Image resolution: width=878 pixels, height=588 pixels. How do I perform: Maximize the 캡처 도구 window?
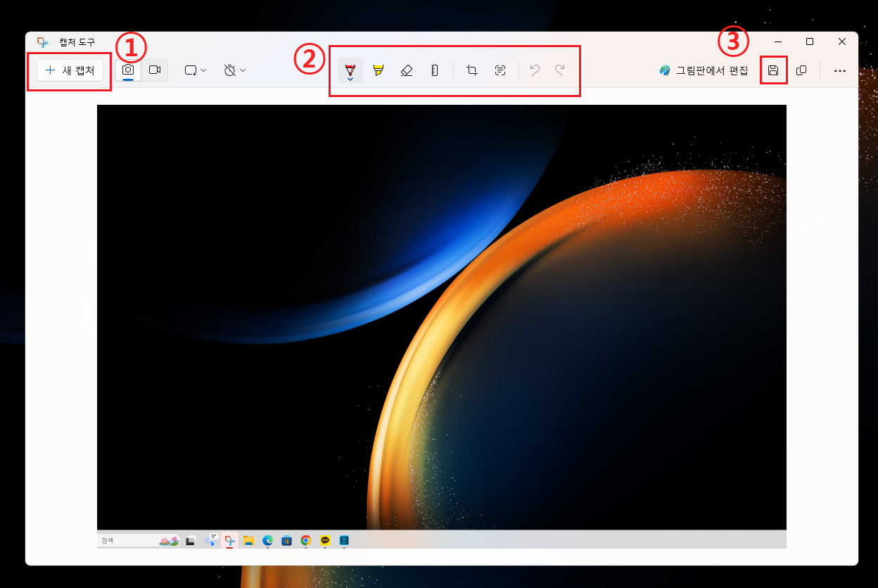click(x=810, y=42)
